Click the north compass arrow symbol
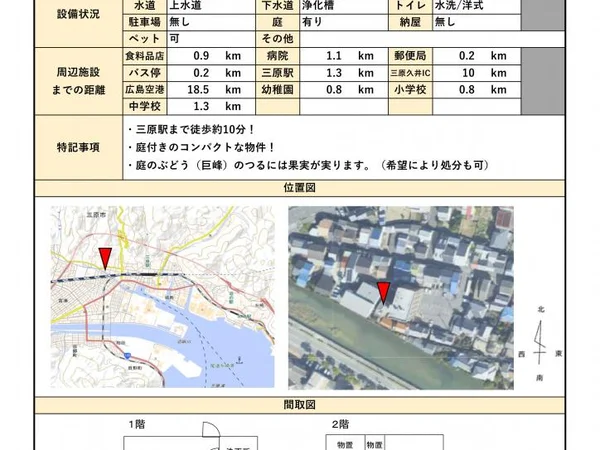This screenshot has height=450, width=600. tap(540, 342)
